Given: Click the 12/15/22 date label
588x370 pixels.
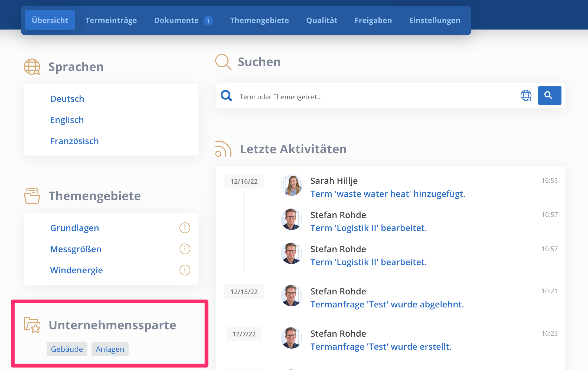Looking at the screenshot, I should (244, 292).
